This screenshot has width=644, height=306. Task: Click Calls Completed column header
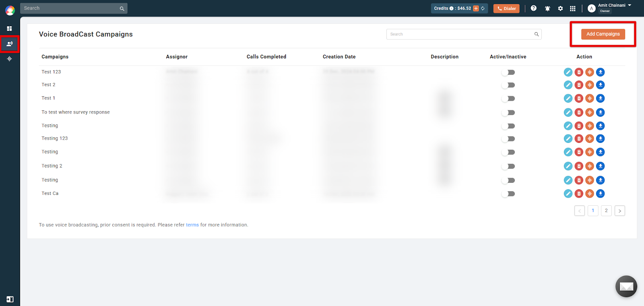266,57
